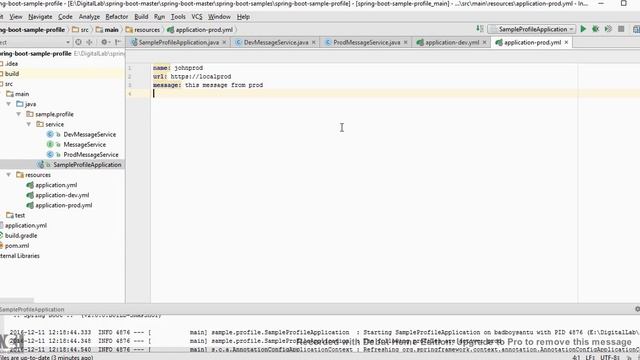The width and height of the screenshot is (640, 360).
Task: Click src in breadcrumb bar
Action: [x=81, y=29]
